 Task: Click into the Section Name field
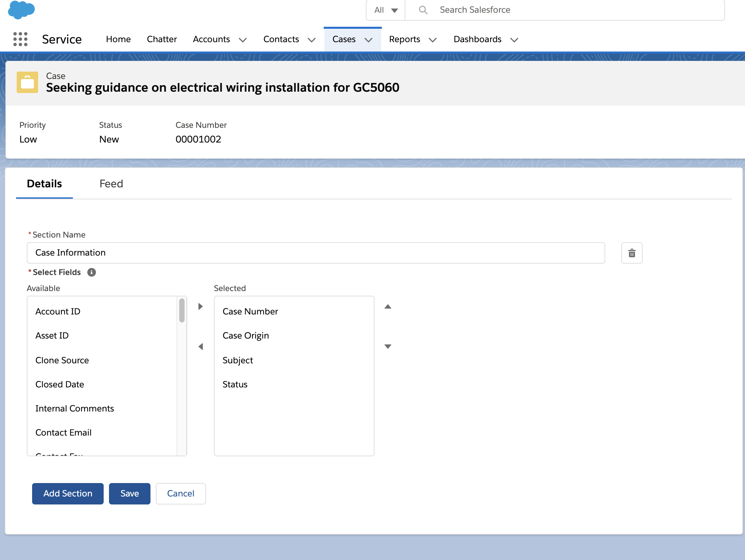coord(316,253)
